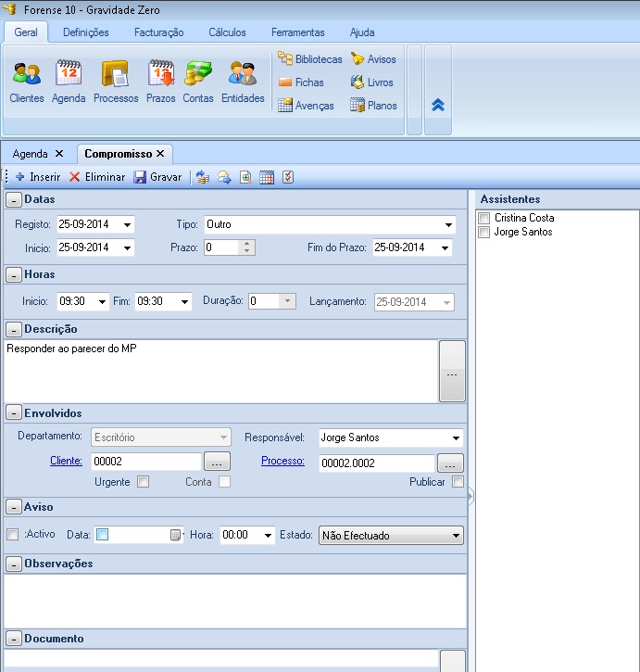Collapse the Observações section

point(14,564)
